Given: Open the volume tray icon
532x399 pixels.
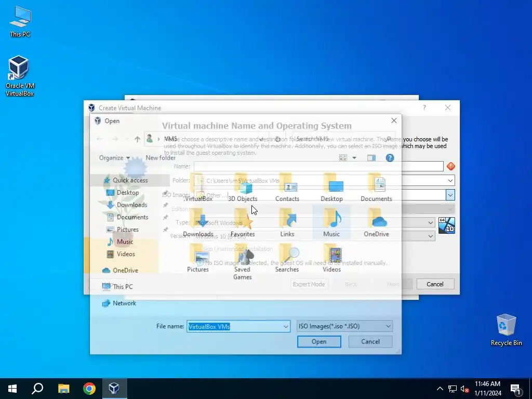Looking at the screenshot, I should point(465,389).
